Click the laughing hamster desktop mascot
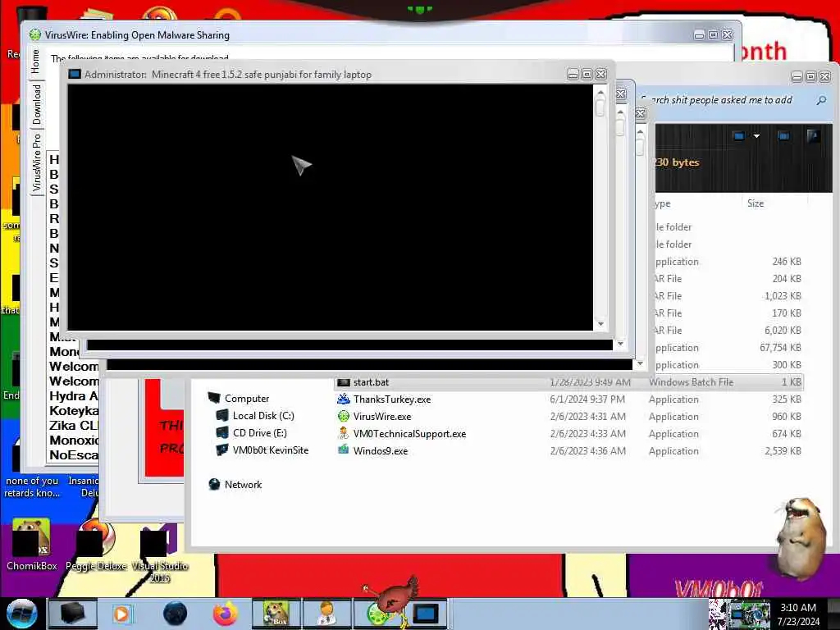Viewport: 840px width, 630px height. (x=801, y=538)
